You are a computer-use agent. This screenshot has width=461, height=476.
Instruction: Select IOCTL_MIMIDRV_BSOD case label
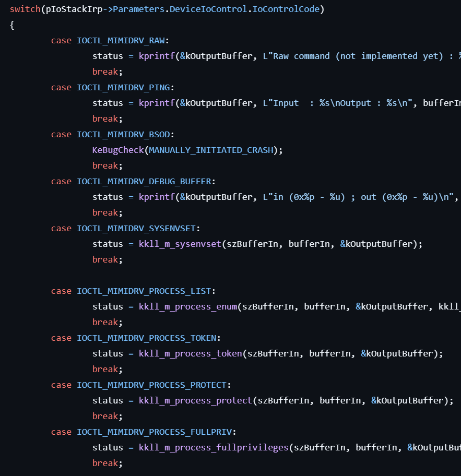click(x=123, y=135)
